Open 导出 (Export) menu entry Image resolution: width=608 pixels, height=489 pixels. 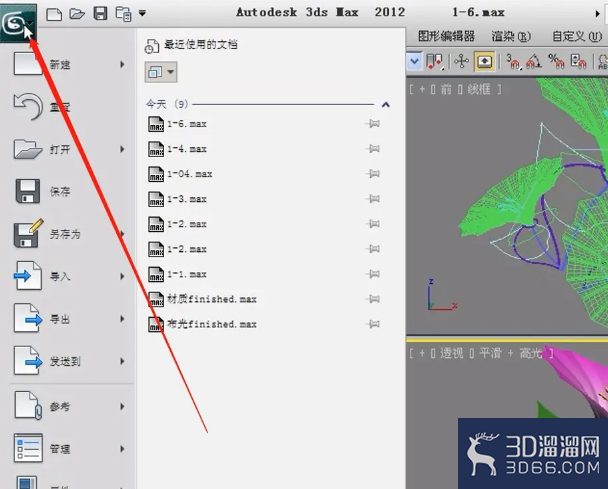[x=70, y=319]
